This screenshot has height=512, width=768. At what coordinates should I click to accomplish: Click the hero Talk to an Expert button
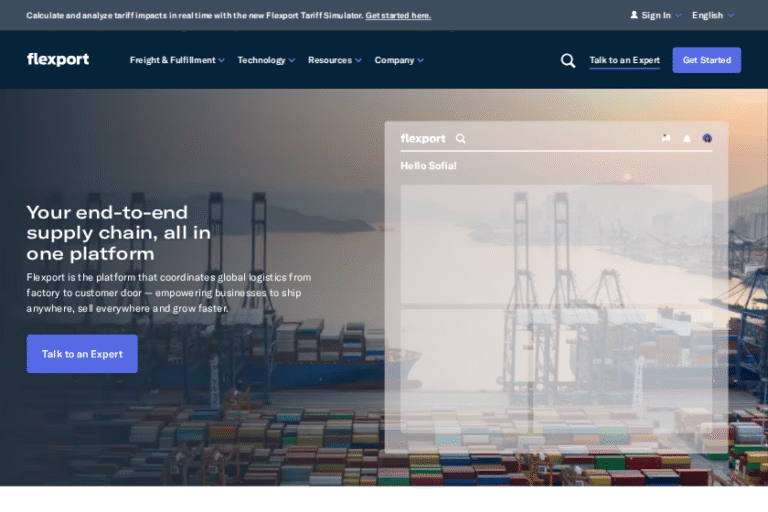(x=82, y=354)
